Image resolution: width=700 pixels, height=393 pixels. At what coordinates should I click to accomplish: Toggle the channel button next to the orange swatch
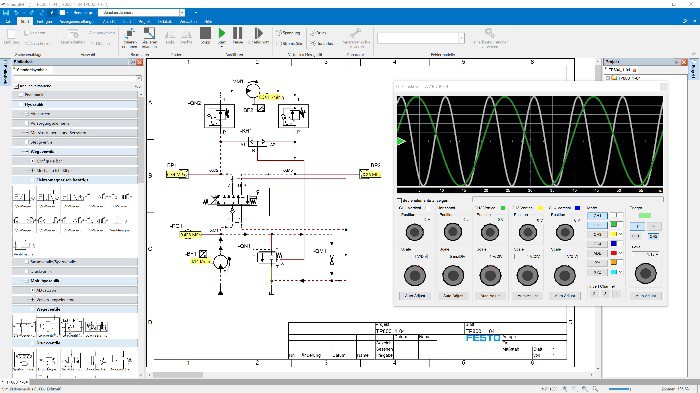point(597,262)
